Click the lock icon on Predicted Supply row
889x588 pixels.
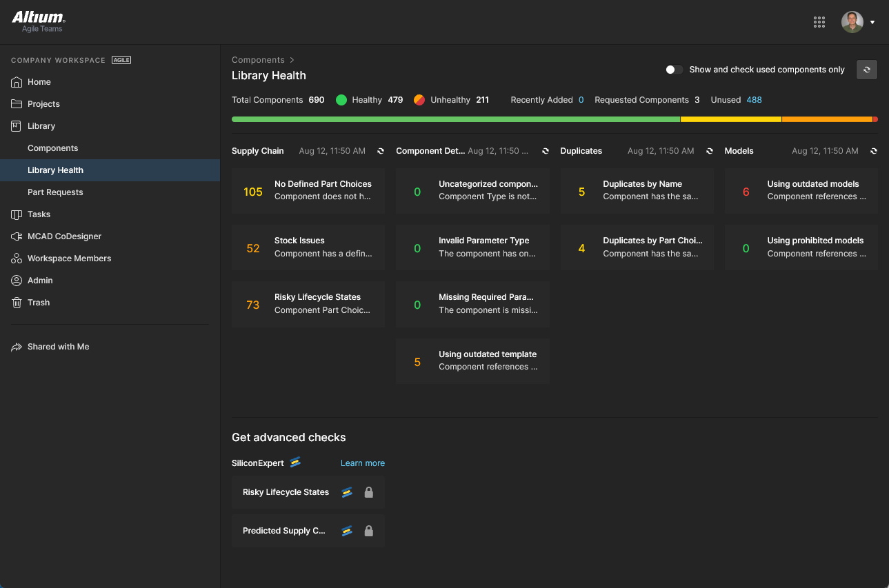pyautogui.click(x=368, y=531)
